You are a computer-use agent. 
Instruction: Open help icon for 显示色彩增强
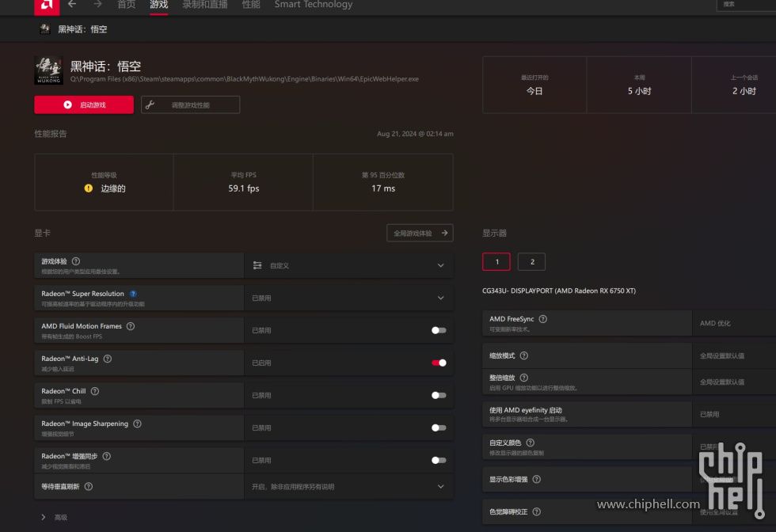(x=537, y=480)
